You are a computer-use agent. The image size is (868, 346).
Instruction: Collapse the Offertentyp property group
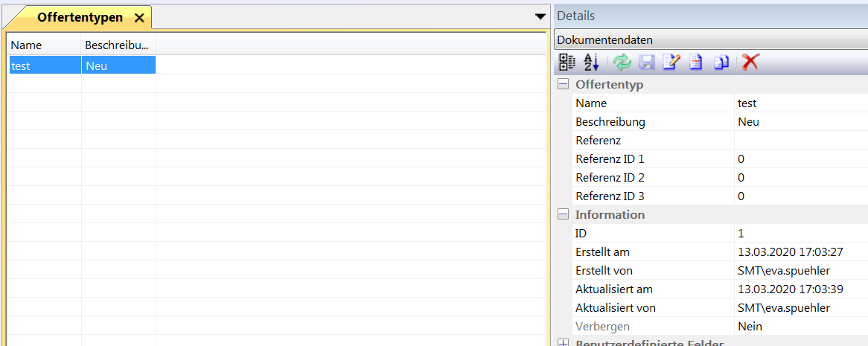point(564,85)
